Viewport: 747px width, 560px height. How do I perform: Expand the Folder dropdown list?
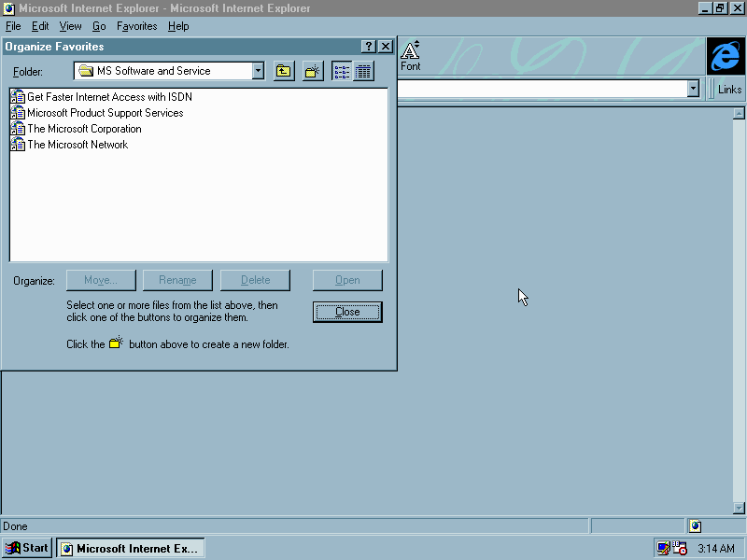(258, 71)
